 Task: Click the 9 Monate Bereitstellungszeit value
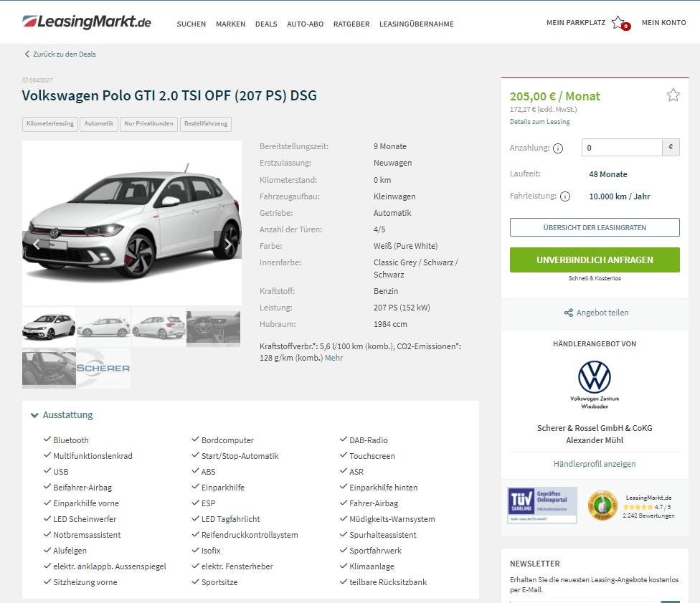click(390, 146)
